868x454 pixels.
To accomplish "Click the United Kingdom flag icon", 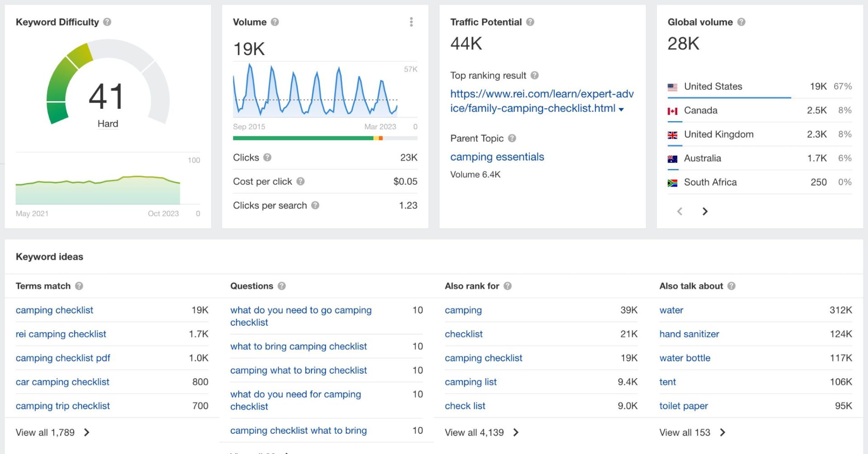I will [672, 135].
